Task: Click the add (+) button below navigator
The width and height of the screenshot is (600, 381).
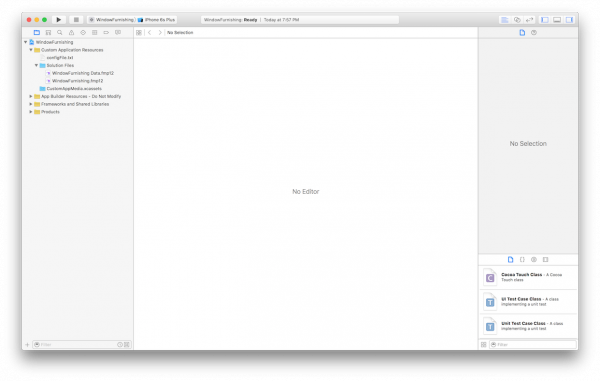Action: click(27, 345)
